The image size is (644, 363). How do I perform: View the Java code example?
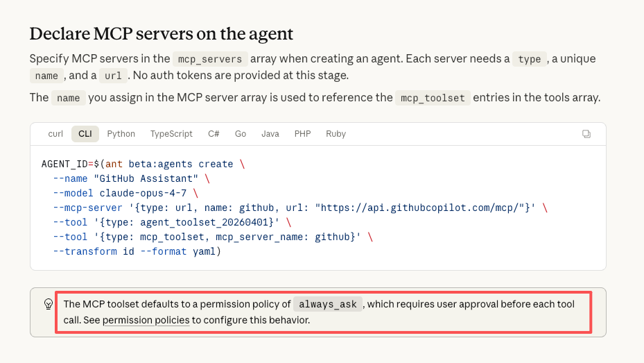(x=270, y=134)
